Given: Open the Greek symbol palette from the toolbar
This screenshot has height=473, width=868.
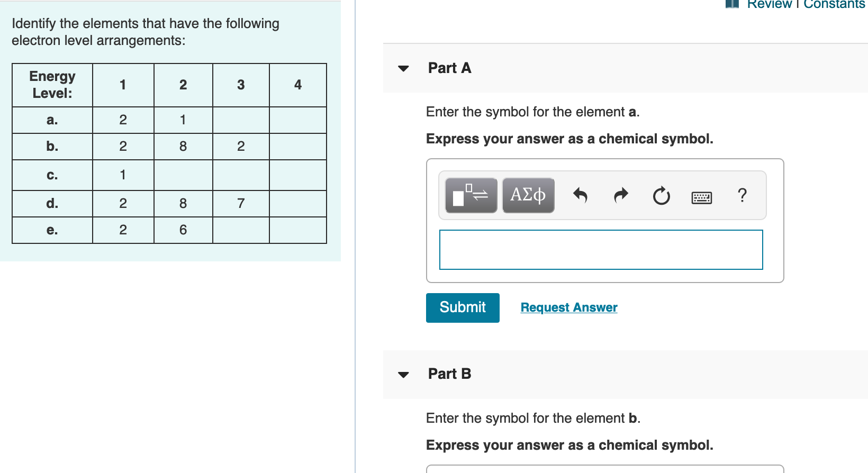Looking at the screenshot, I should click(528, 195).
